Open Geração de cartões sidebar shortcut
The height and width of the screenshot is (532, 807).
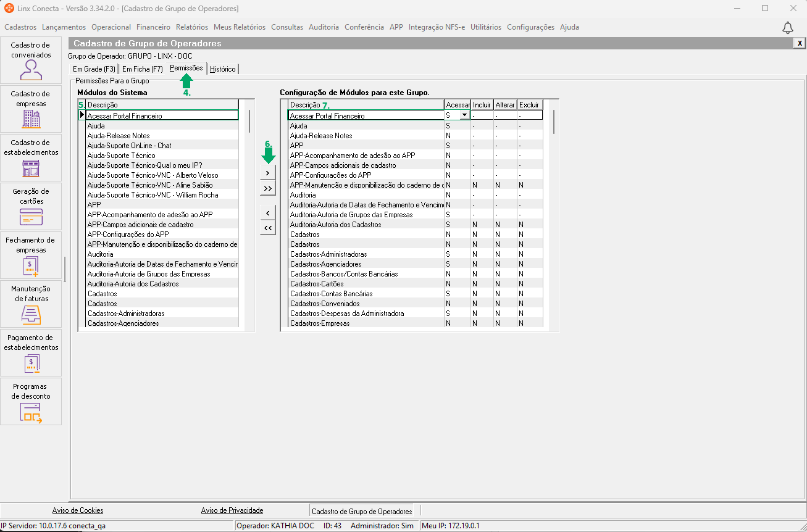(31, 206)
